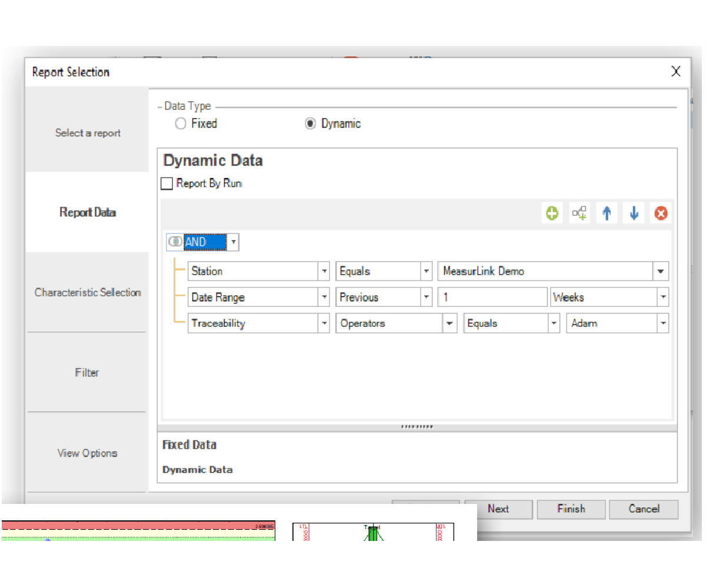Click the add group icon
The image size is (706, 588).
(x=580, y=213)
